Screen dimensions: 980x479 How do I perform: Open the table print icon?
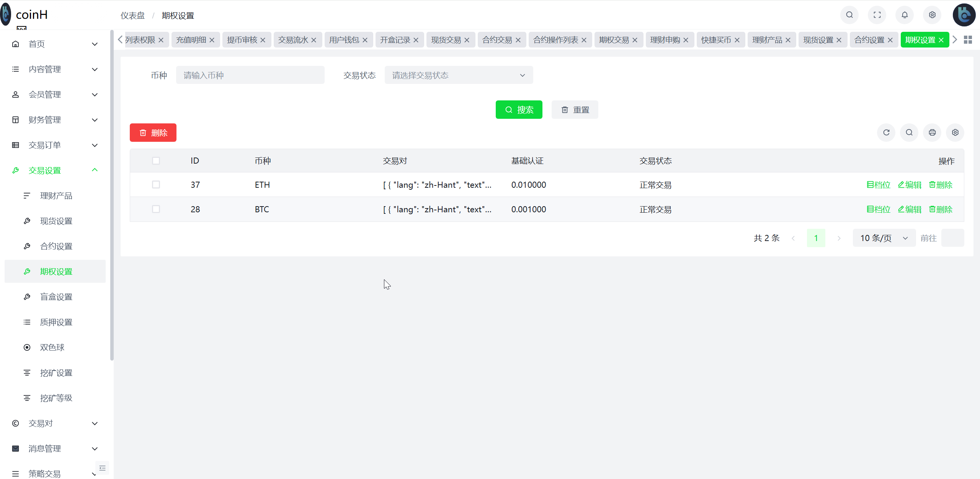pyautogui.click(x=932, y=132)
